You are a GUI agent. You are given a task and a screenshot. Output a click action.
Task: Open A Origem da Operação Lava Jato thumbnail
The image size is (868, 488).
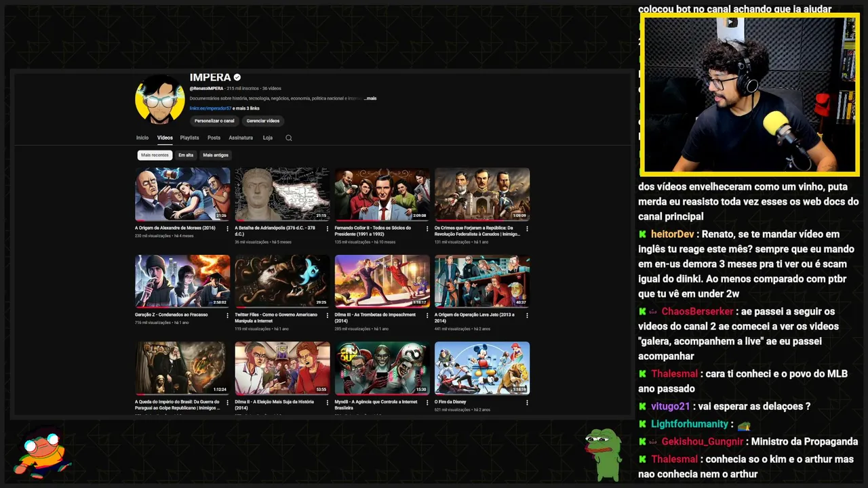[x=482, y=281]
